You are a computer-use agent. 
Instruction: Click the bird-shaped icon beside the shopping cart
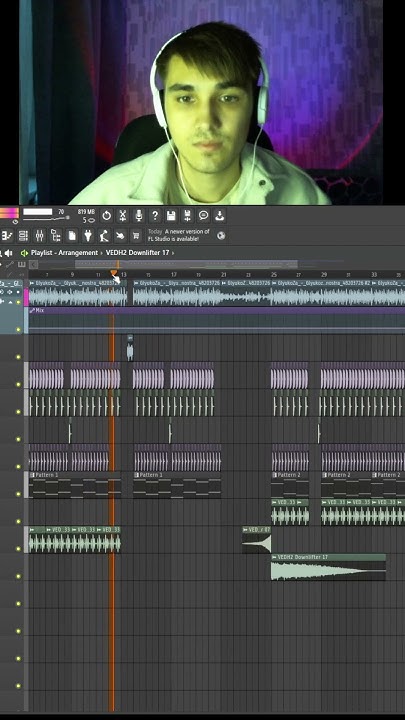tap(120, 236)
